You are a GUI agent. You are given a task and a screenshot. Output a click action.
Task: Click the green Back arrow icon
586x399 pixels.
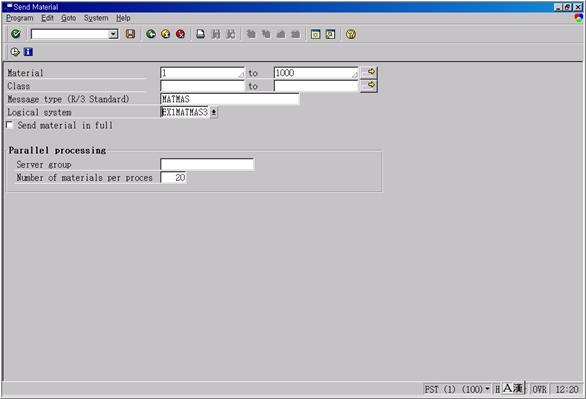pyautogui.click(x=151, y=34)
